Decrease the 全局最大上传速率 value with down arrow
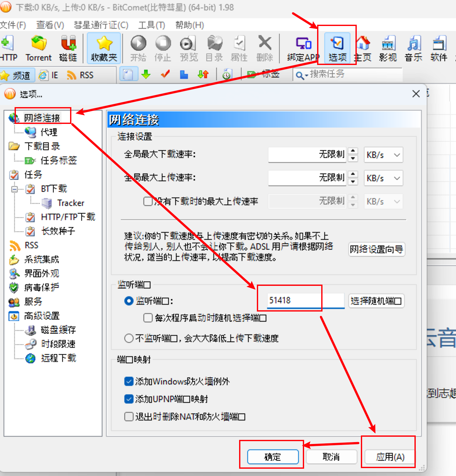456x476 pixels. tap(353, 182)
